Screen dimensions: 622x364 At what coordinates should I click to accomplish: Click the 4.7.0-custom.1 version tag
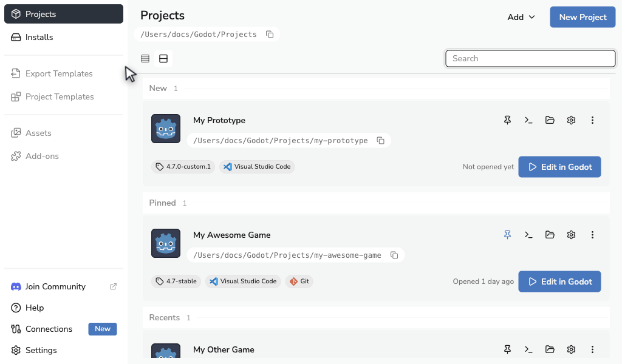(183, 167)
